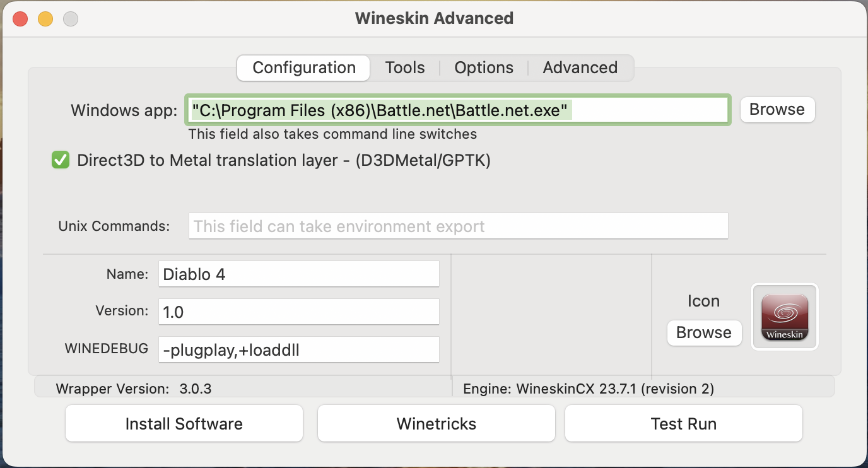Click the Install Software button
The height and width of the screenshot is (468, 868).
pos(184,423)
